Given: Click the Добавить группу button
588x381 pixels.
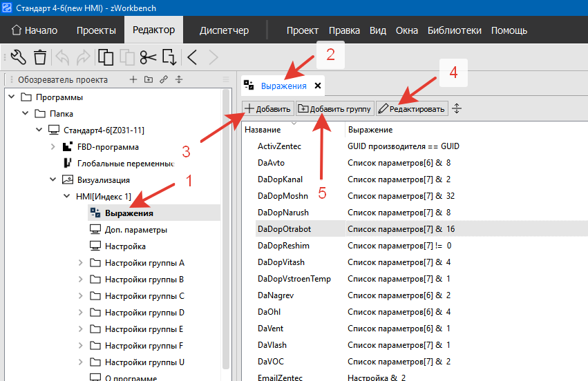Looking at the screenshot, I should tap(334, 108).
